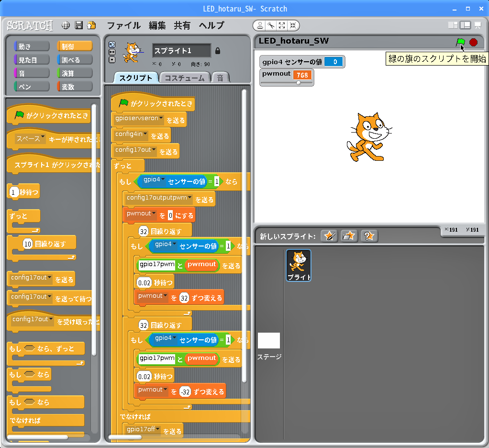
Task: Choose a new sprite from file folder icon
Action: [x=349, y=236]
